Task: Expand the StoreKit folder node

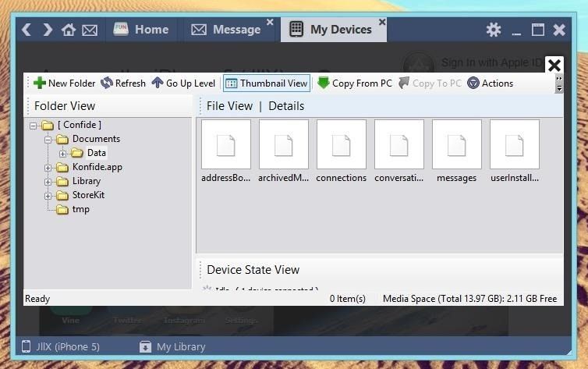Action: 48,195
